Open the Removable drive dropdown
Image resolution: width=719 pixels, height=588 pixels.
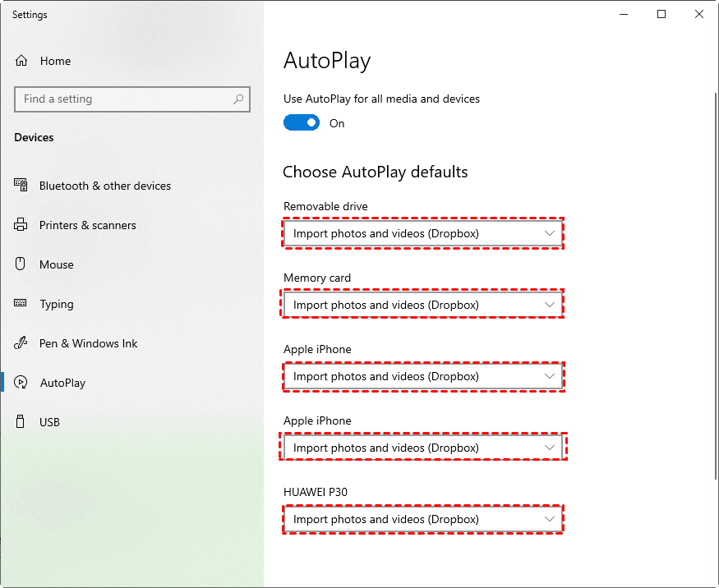[423, 234]
